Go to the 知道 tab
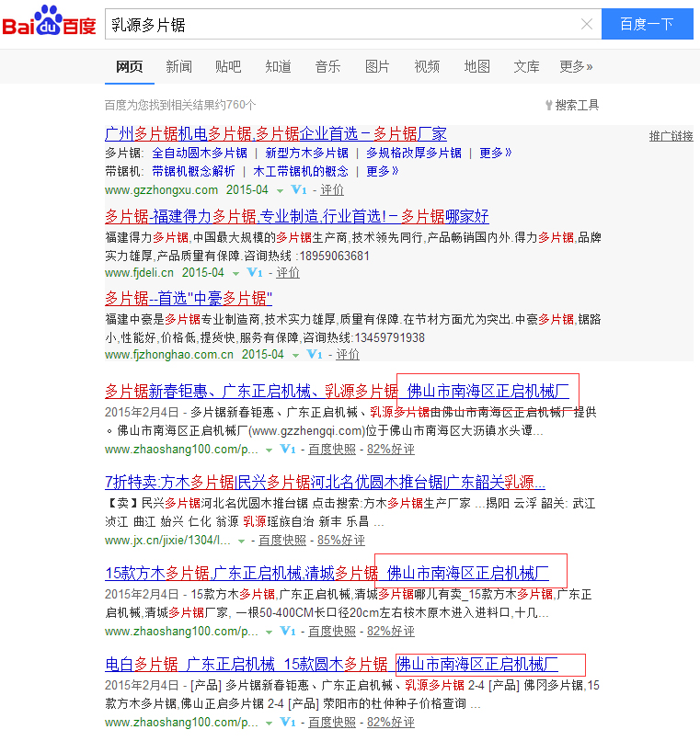This screenshot has height=741, width=700. [x=278, y=66]
